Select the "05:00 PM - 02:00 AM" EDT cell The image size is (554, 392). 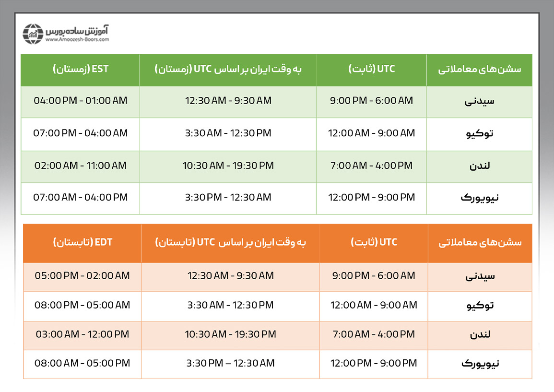click(83, 276)
